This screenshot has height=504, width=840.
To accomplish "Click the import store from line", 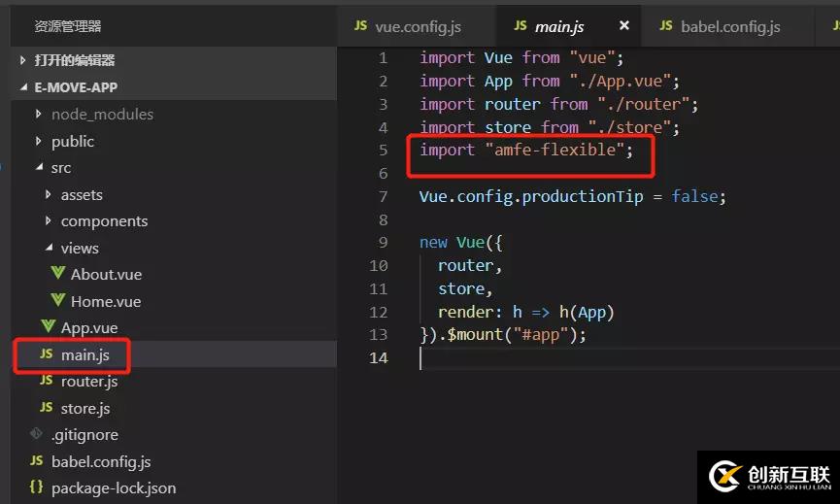I will coord(550,127).
